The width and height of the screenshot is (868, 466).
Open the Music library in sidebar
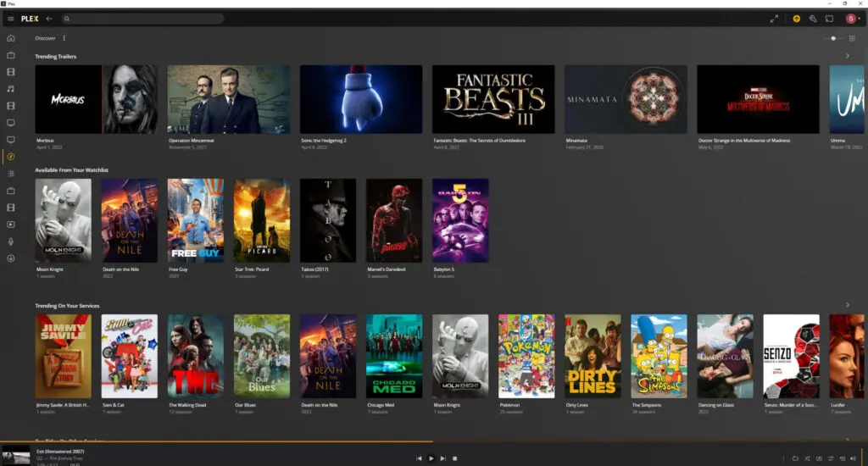tap(10, 89)
